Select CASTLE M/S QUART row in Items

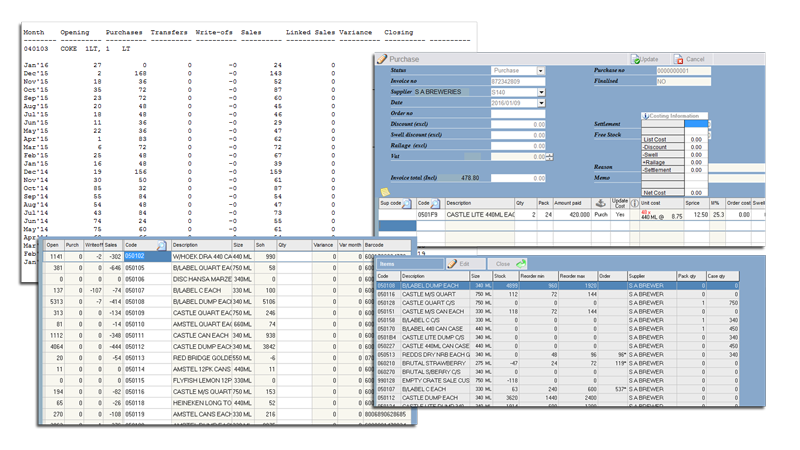click(x=558, y=294)
